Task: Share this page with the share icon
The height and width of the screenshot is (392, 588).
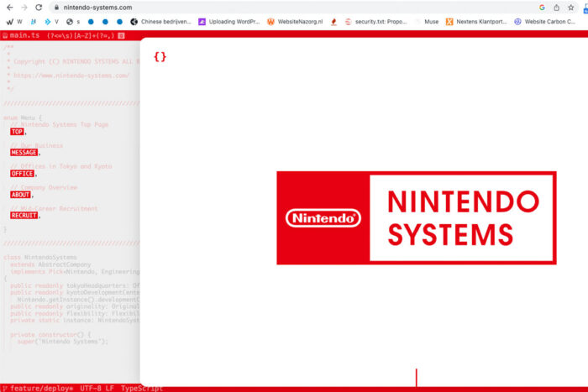Action: pos(556,7)
